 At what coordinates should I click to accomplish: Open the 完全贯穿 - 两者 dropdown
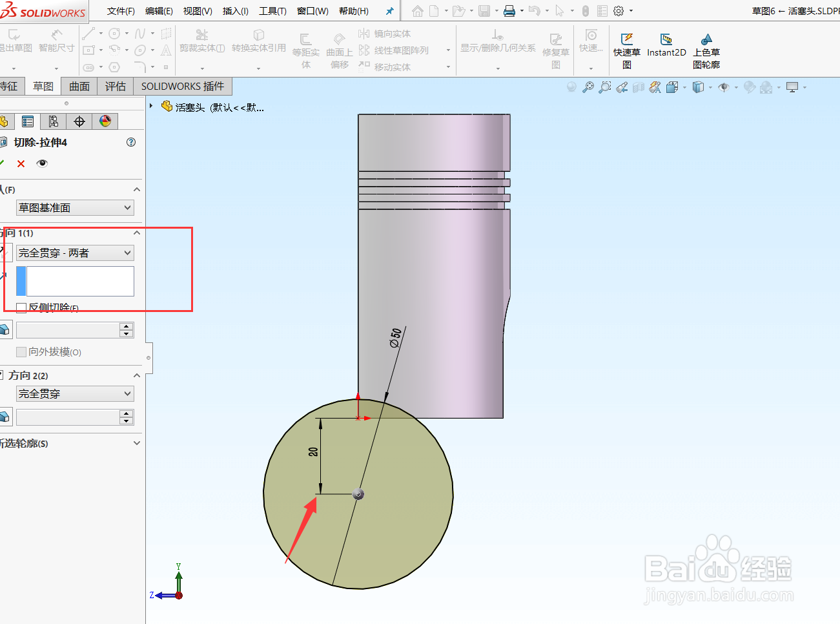[x=127, y=253]
